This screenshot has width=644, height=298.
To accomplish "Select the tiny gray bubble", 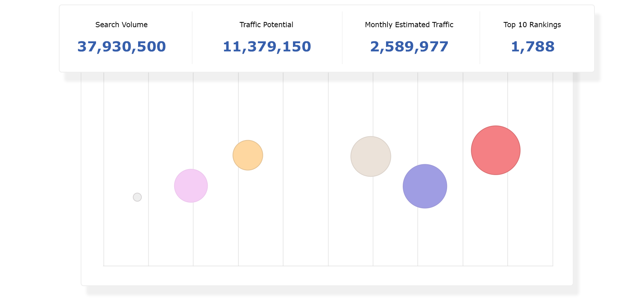I will (x=137, y=197).
